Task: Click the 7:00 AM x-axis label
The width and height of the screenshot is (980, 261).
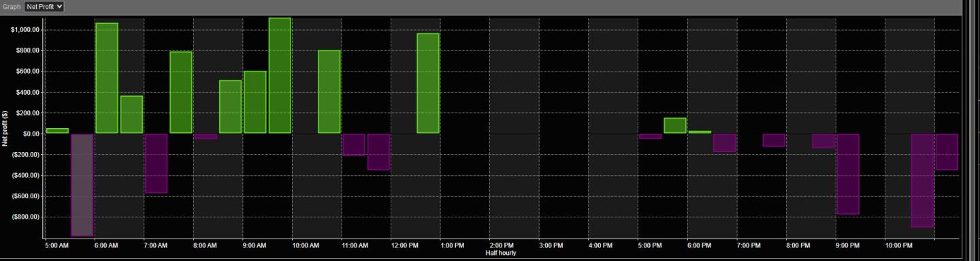Action: tap(156, 245)
